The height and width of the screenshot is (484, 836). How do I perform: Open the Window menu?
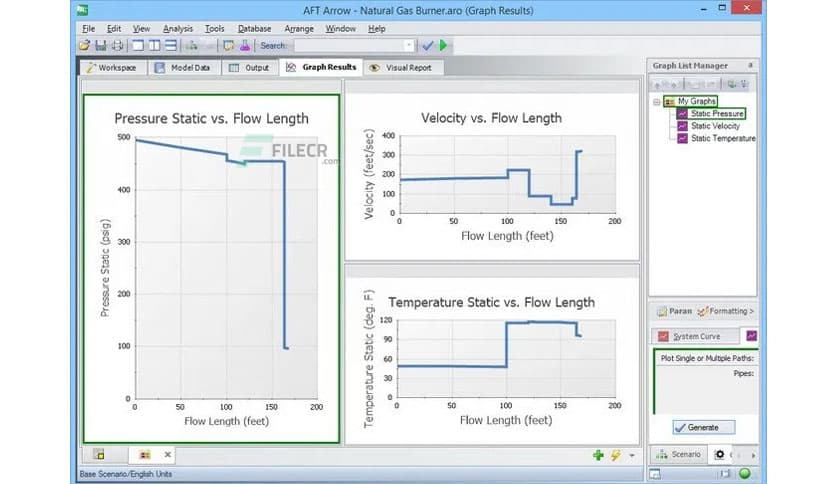[341, 29]
